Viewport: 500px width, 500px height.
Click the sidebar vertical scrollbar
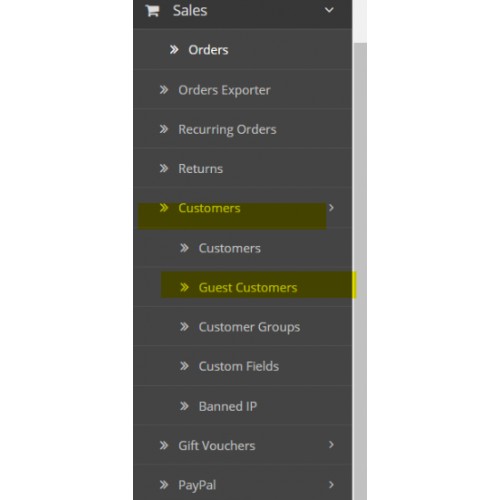360,271
